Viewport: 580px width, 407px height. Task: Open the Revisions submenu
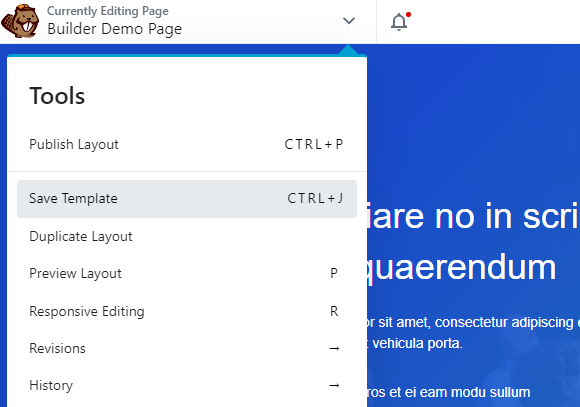[x=187, y=348]
